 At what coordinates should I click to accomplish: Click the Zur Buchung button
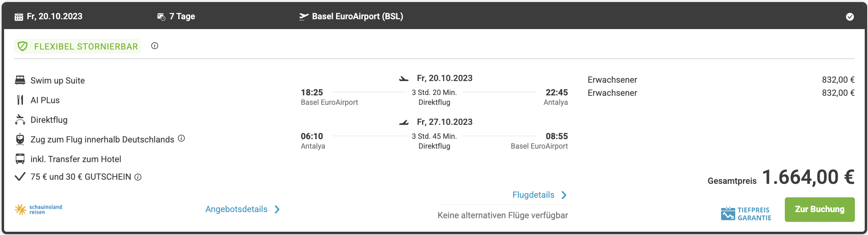pyautogui.click(x=820, y=210)
